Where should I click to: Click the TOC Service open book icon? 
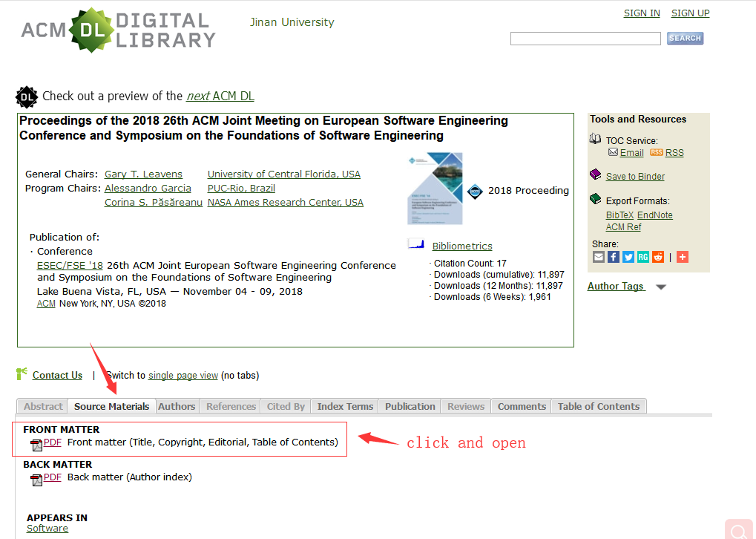coord(595,139)
